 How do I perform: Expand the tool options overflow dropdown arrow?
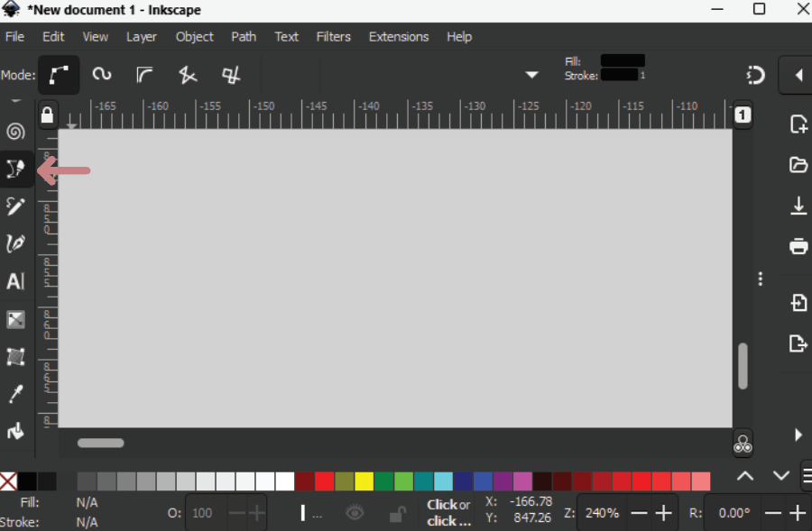[x=531, y=75]
